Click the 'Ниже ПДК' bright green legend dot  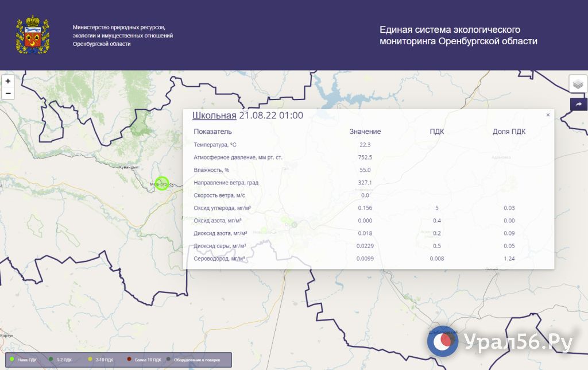pos(12,359)
